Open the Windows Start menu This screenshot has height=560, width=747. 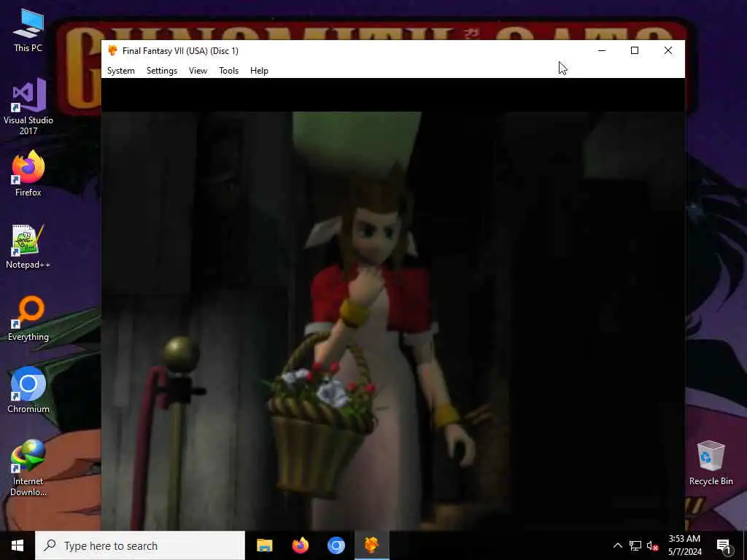[18, 545]
